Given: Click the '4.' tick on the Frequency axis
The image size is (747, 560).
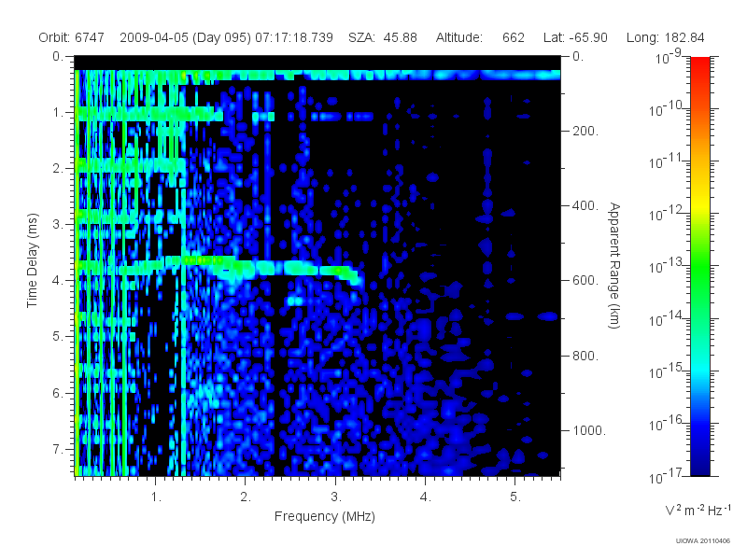Looking at the screenshot, I should point(426,497).
